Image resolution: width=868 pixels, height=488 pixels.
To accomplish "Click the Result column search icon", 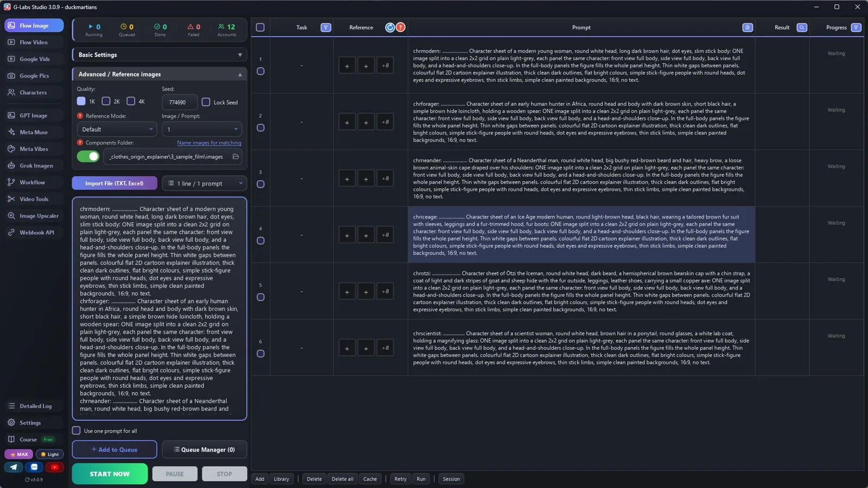I will click(802, 28).
